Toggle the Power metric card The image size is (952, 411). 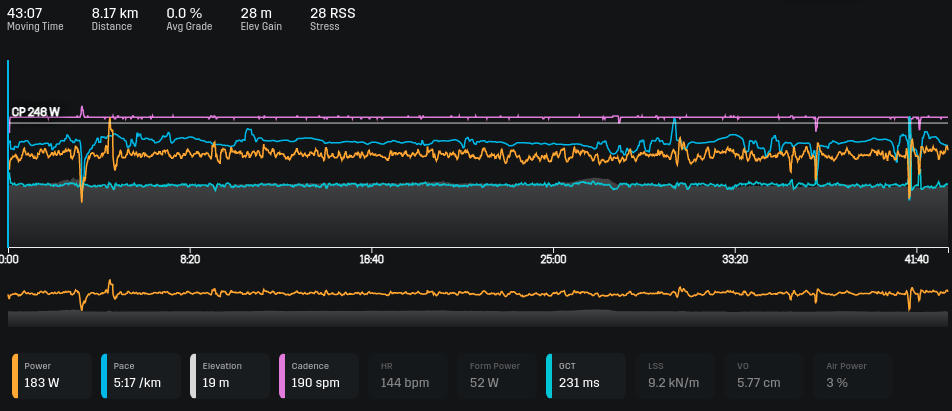(x=52, y=375)
